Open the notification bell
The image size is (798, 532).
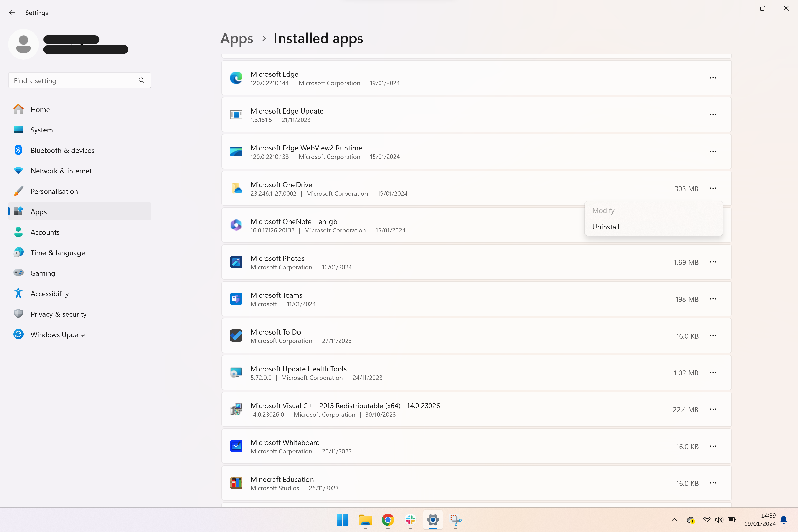(784, 520)
